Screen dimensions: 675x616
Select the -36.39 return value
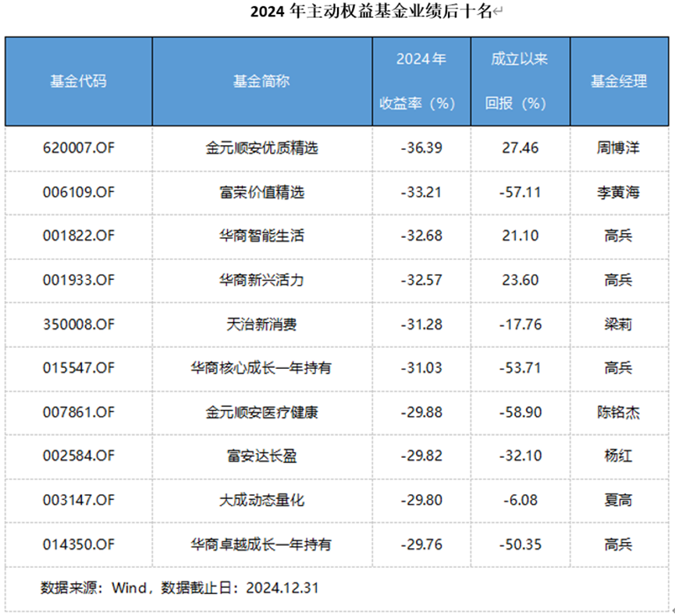[421, 147]
